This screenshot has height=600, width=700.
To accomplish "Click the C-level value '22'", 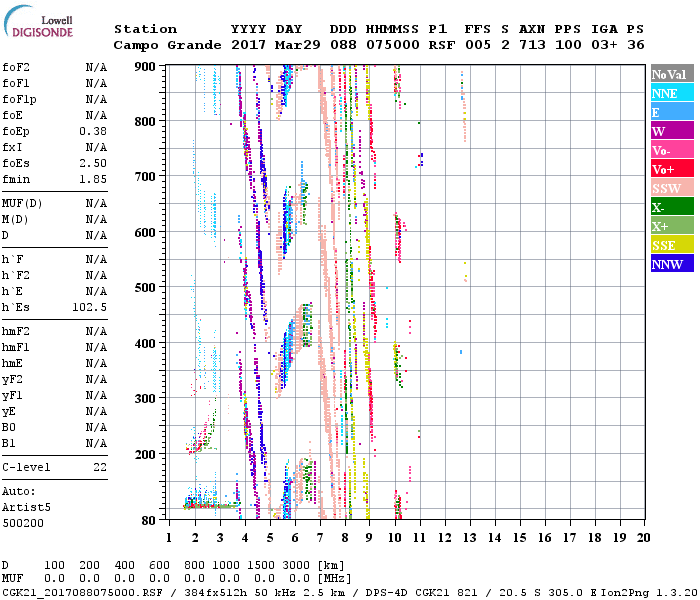I will (x=100, y=467).
